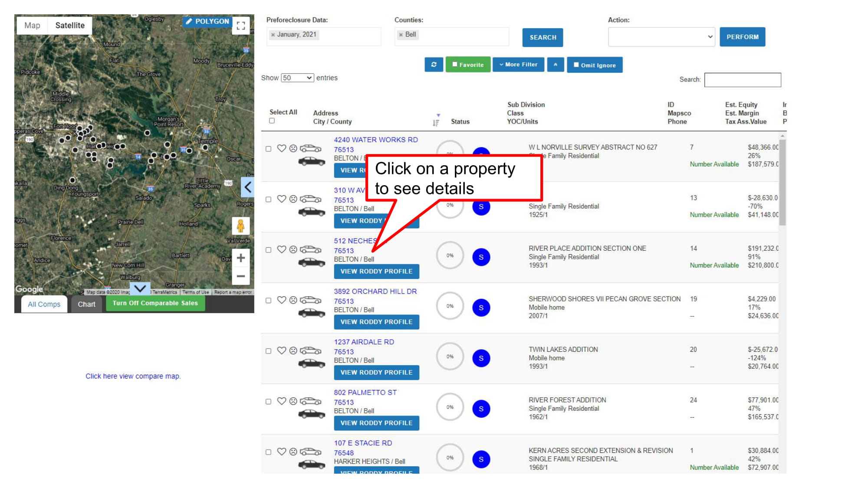Image resolution: width=868 pixels, height=488 pixels.
Task: Click the map zoom-out minus button
Action: click(241, 276)
